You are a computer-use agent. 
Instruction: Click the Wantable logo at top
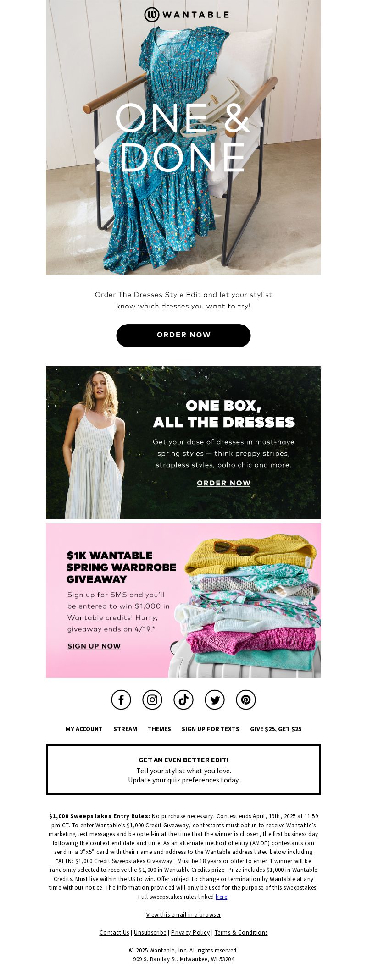point(186,15)
